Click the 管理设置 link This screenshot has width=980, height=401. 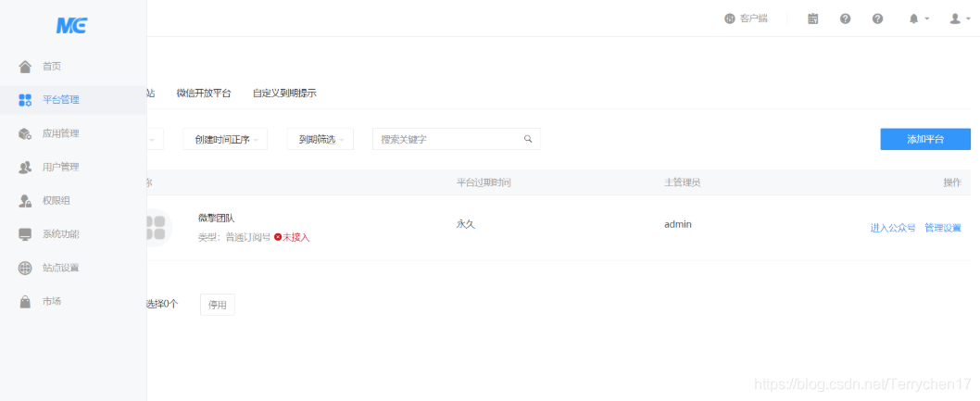point(943,228)
